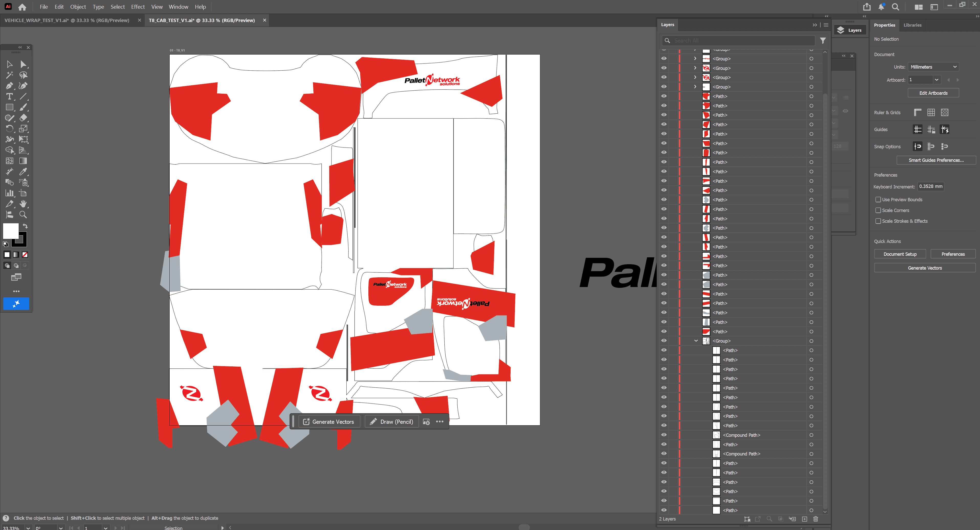Select the Magic Wand tool
This screenshot has width=980, height=530.
(x=9, y=75)
